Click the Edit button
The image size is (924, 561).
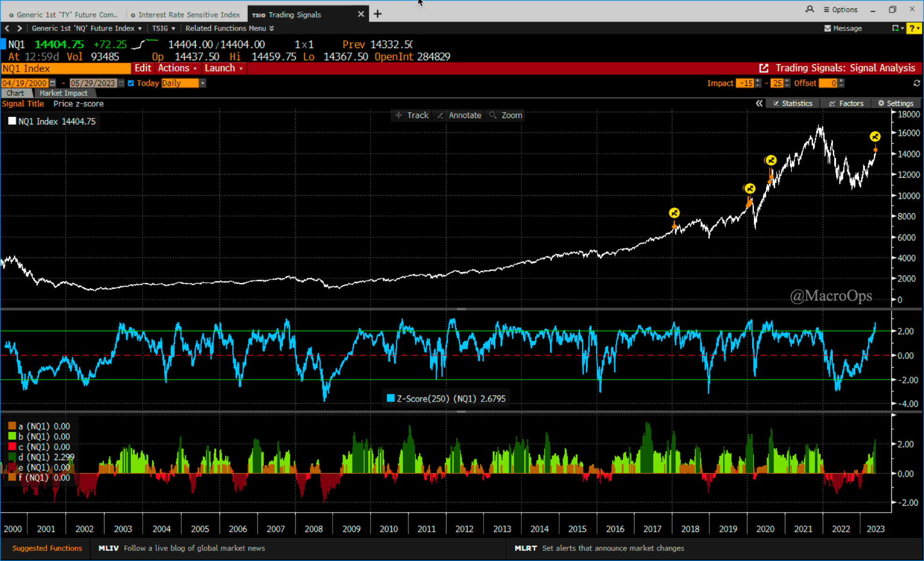pyautogui.click(x=143, y=68)
